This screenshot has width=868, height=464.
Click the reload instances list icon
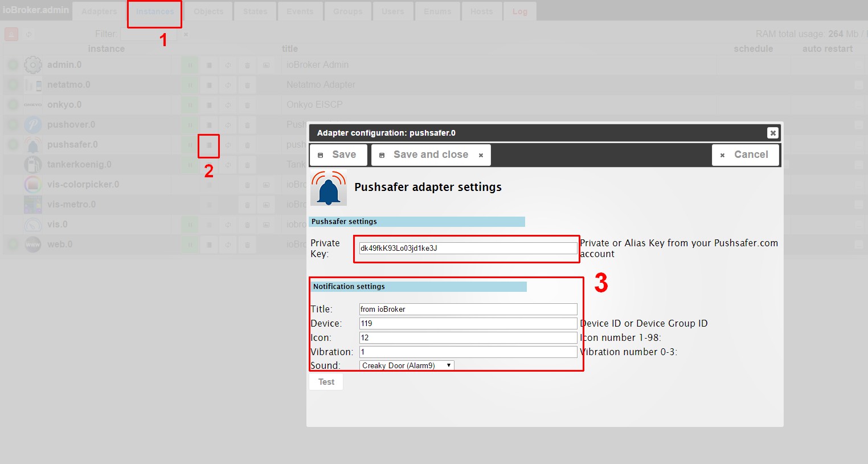28,34
